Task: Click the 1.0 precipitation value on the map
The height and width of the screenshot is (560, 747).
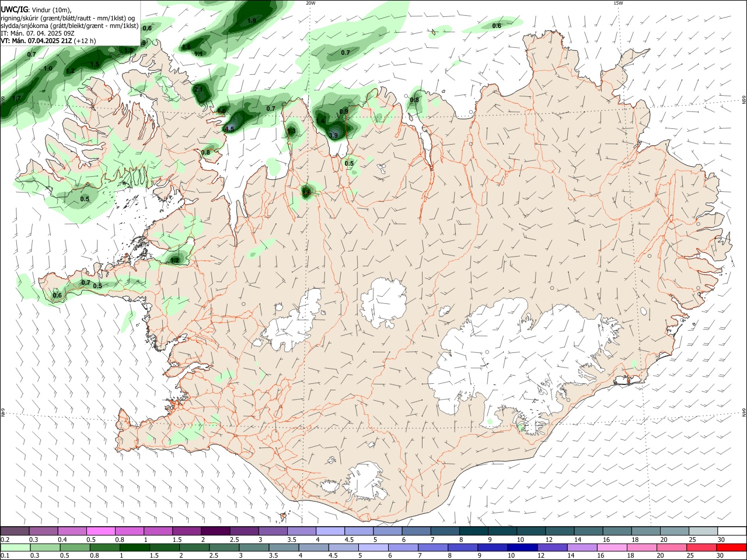Action: [x=48, y=69]
